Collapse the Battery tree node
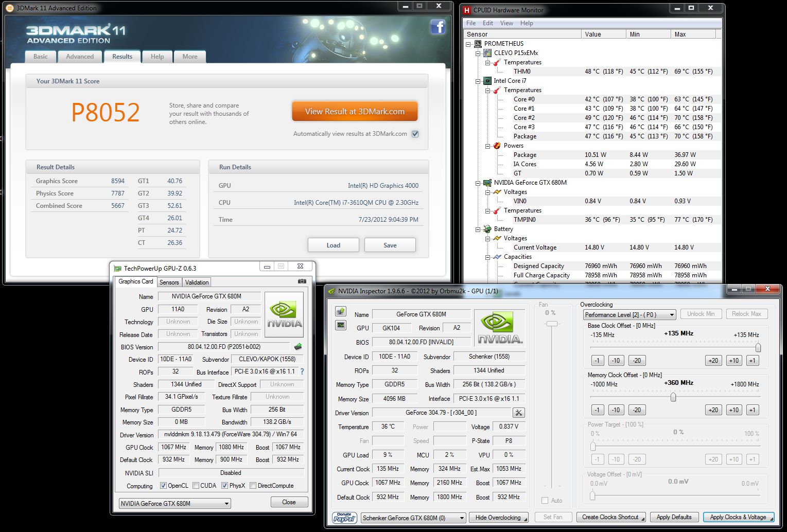787x532 pixels. tap(478, 229)
